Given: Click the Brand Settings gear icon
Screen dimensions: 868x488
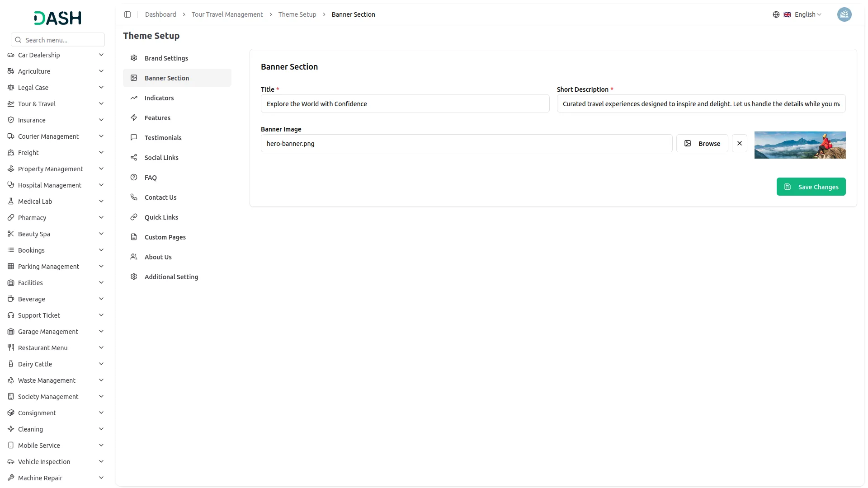Looking at the screenshot, I should pos(134,58).
